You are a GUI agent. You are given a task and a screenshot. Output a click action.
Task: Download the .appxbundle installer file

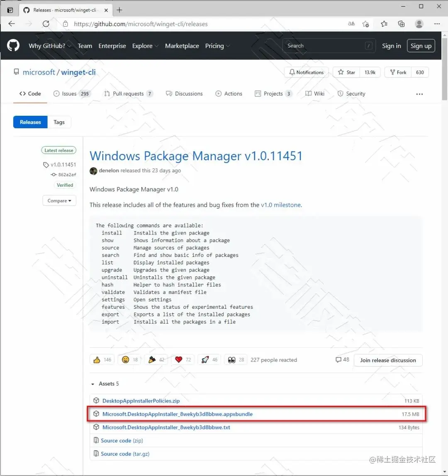[177, 414]
